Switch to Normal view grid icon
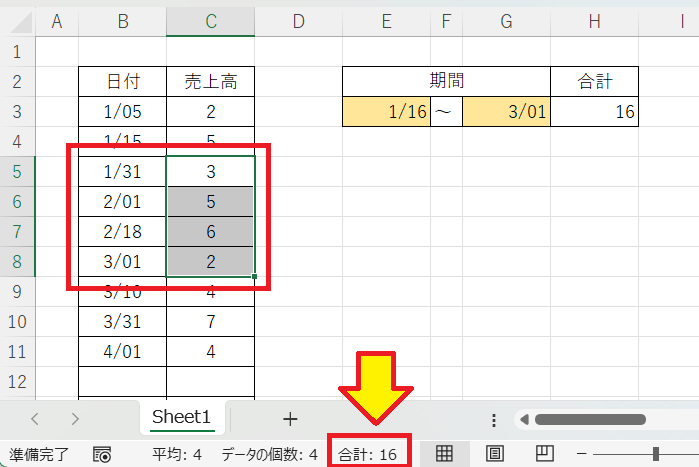The image size is (699, 467). click(446, 454)
